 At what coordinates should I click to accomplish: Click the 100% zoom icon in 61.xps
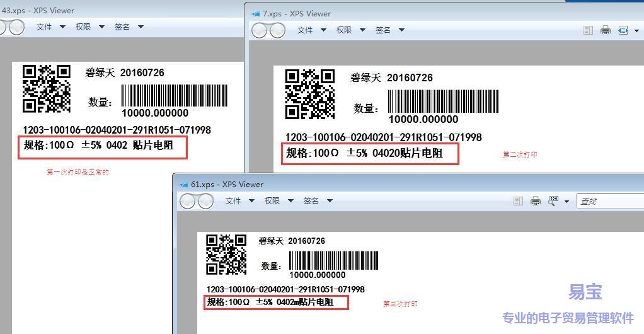coord(553,200)
